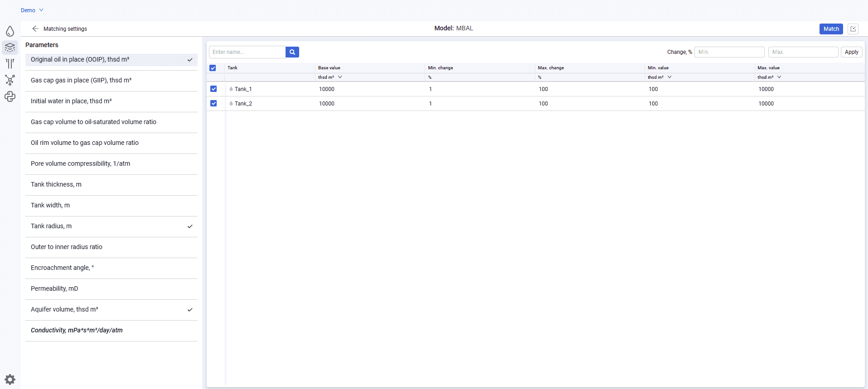This screenshot has width=868, height=389.
Task: Select Permeability, mD parameter
Action: pyautogui.click(x=112, y=289)
